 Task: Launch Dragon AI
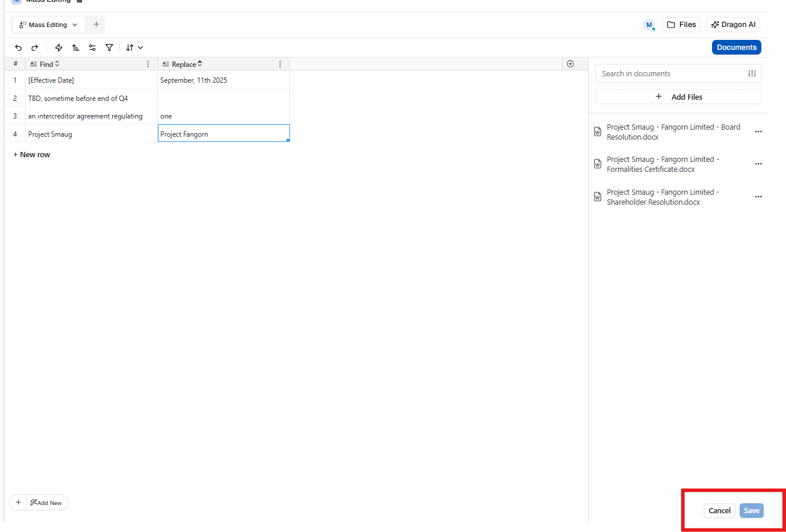(733, 25)
